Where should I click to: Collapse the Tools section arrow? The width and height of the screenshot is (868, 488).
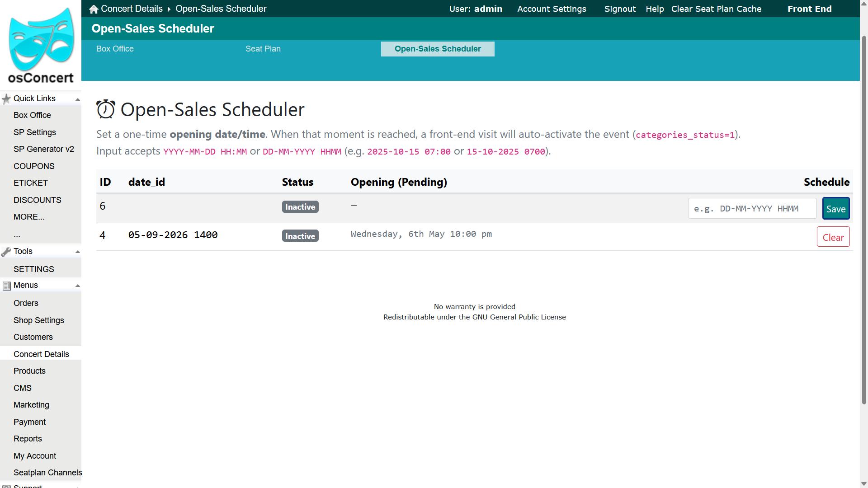point(78,252)
